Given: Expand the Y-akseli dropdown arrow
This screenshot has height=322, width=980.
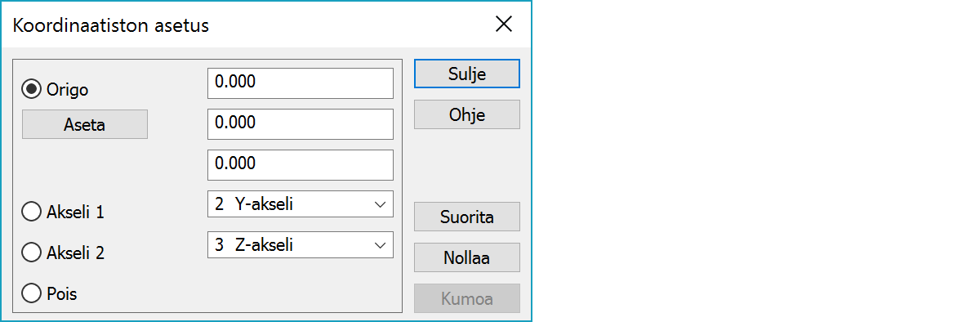Looking at the screenshot, I should coord(380,205).
